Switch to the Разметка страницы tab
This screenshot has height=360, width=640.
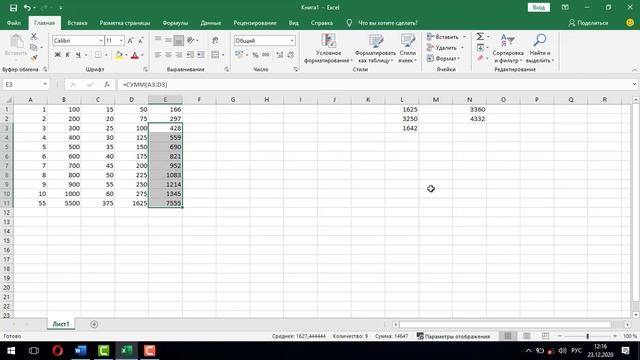point(125,23)
